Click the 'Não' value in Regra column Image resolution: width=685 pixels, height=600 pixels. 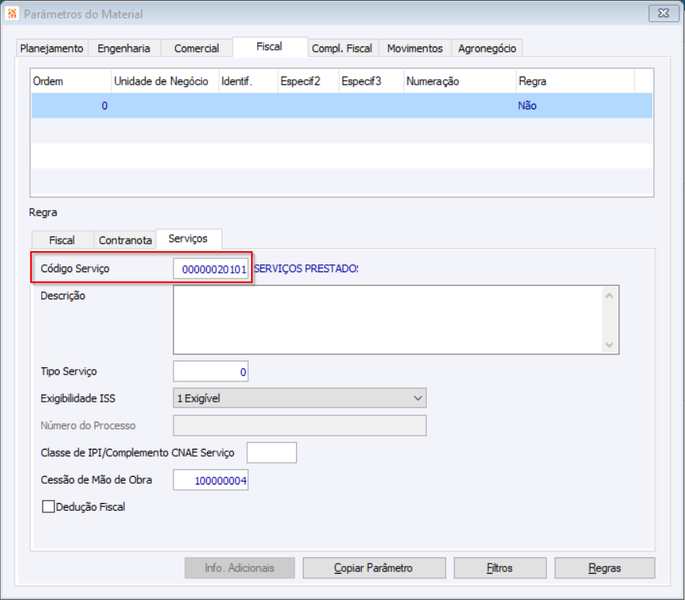pos(527,106)
